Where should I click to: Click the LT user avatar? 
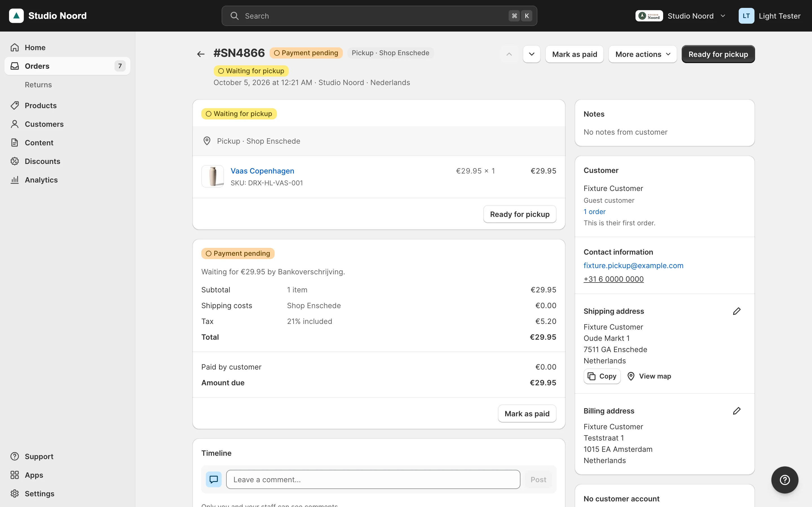pyautogui.click(x=746, y=16)
